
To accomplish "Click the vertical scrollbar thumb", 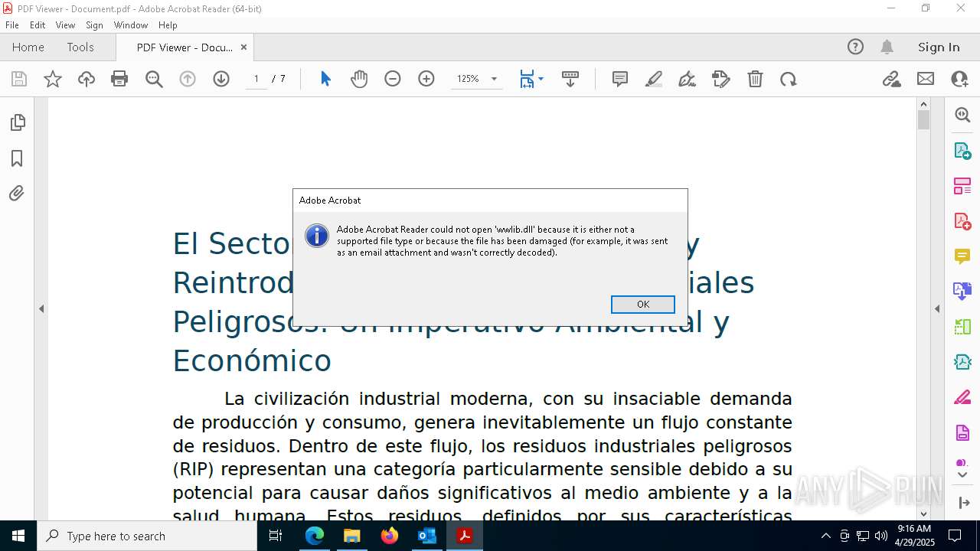I will point(923,120).
